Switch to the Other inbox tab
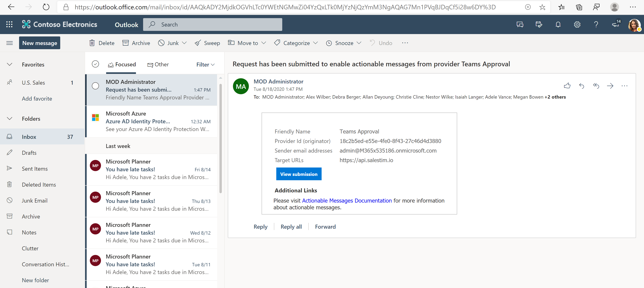Image resolution: width=644 pixels, height=288 pixels. tap(158, 64)
